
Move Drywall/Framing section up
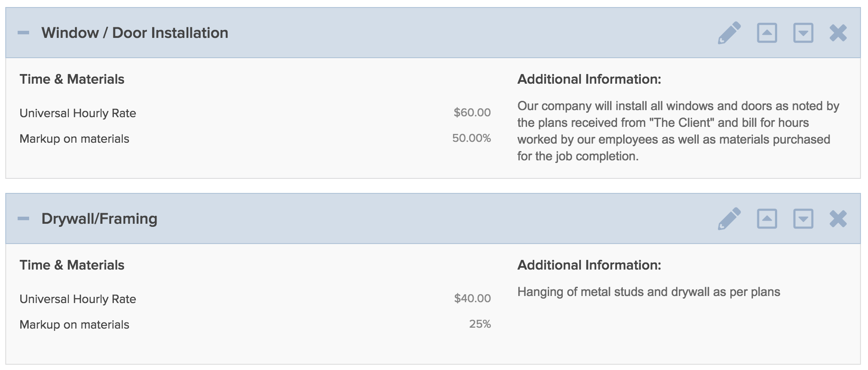767,219
